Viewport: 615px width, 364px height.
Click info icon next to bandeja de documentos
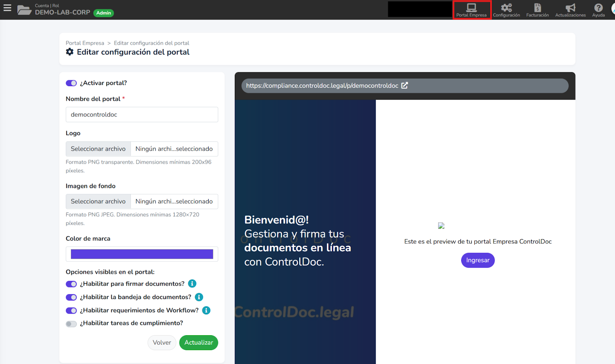(x=199, y=297)
